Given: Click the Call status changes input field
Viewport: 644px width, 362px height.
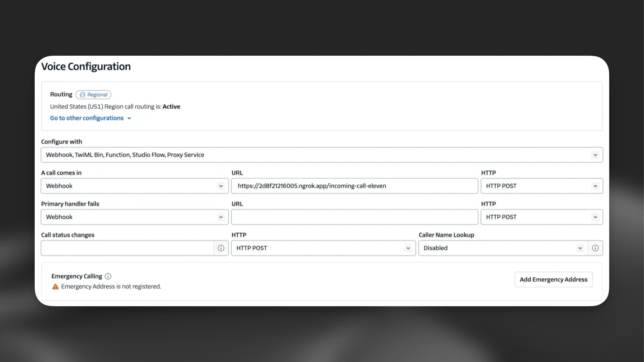Looking at the screenshot, I should point(127,248).
